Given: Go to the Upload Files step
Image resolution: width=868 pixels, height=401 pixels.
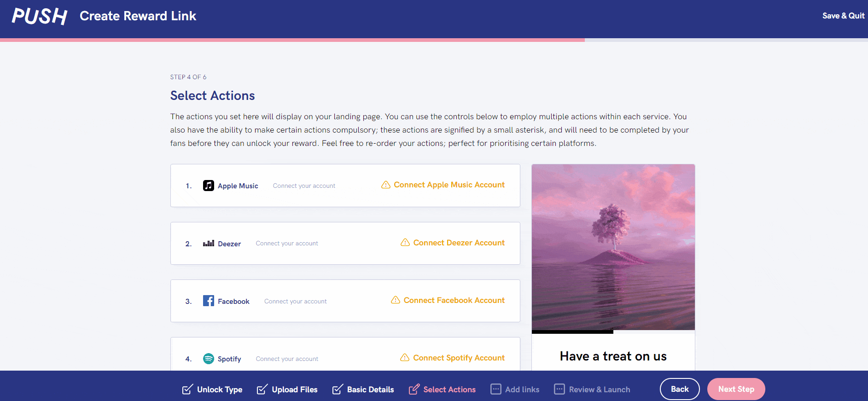Looking at the screenshot, I should tap(287, 389).
